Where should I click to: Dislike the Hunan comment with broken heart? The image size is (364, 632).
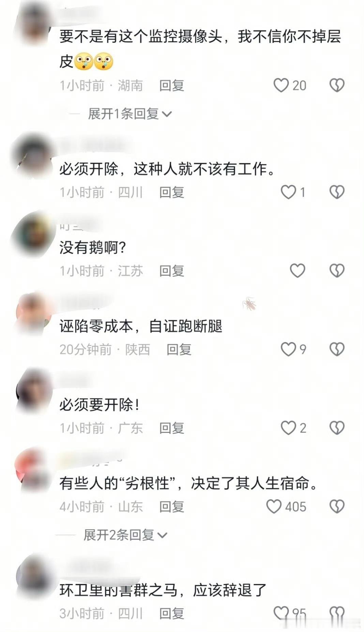337,85
